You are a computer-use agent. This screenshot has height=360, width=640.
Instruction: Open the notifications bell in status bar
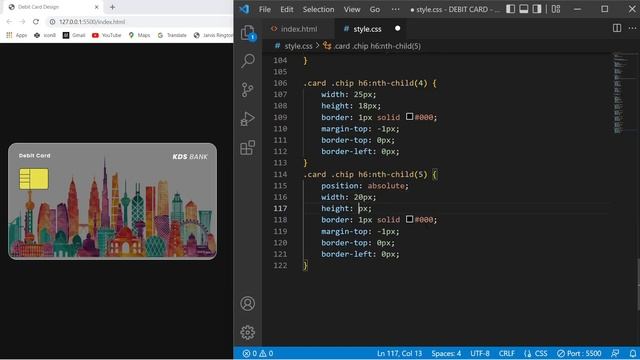click(632, 353)
